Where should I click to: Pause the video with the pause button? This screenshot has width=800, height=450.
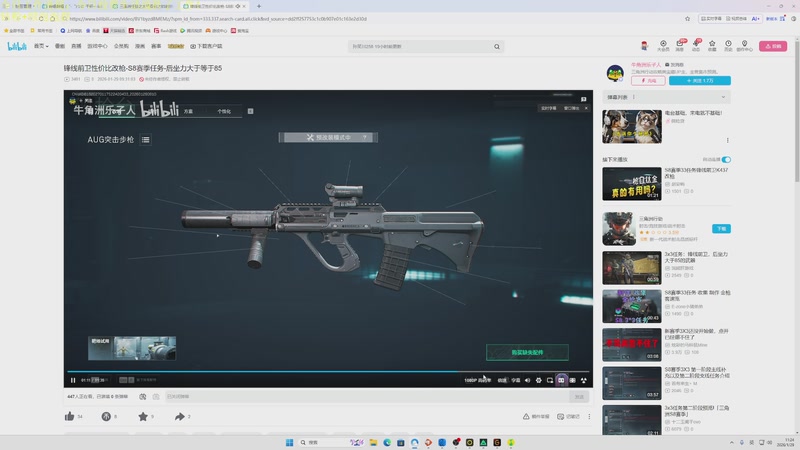[73, 380]
